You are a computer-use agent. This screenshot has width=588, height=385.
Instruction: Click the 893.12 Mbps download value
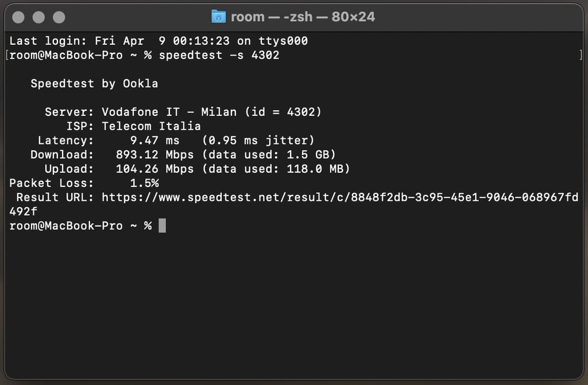tap(155, 154)
